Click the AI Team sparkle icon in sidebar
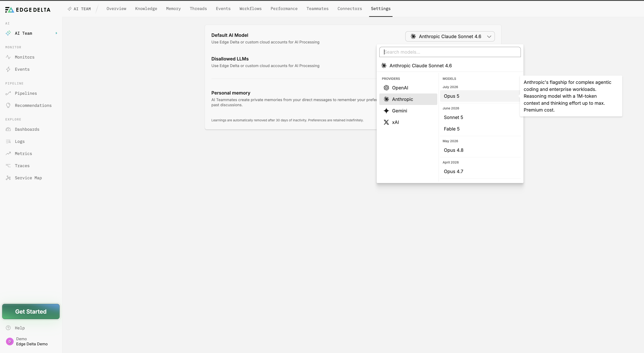The height and width of the screenshot is (353, 644). (x=8, y=33)
